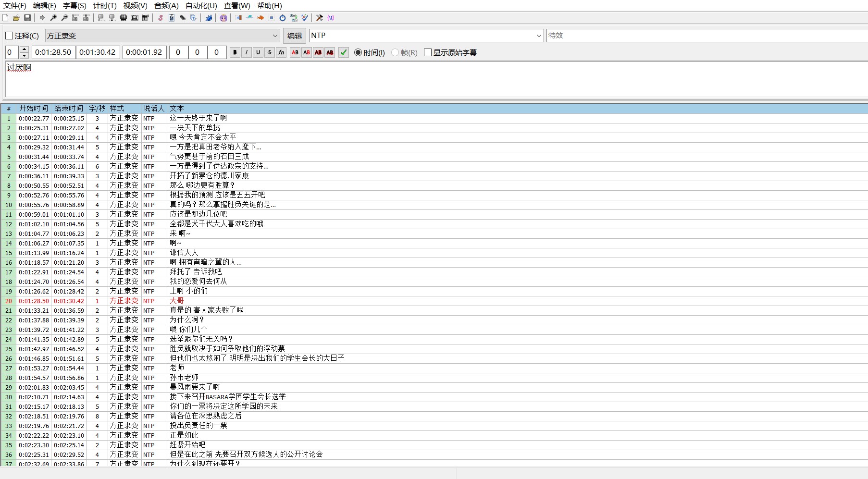Open the Automation scripts icon

tap(209, 18)
